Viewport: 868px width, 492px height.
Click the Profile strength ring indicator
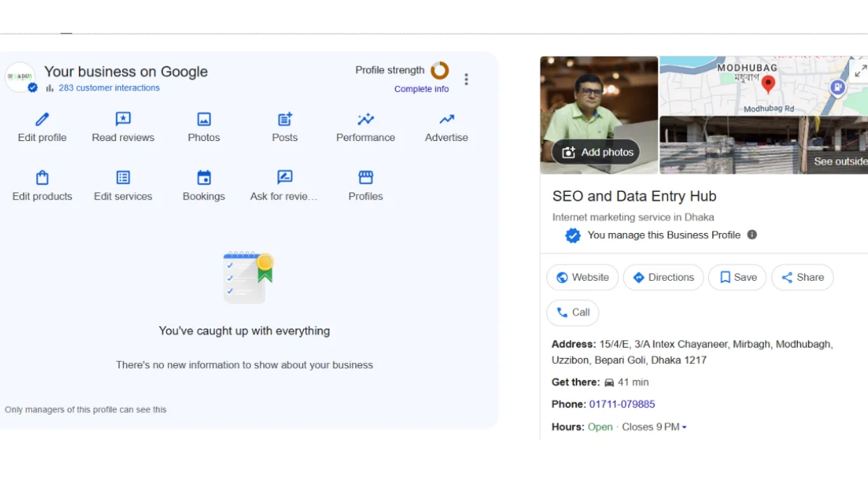(x=440, y=70)
